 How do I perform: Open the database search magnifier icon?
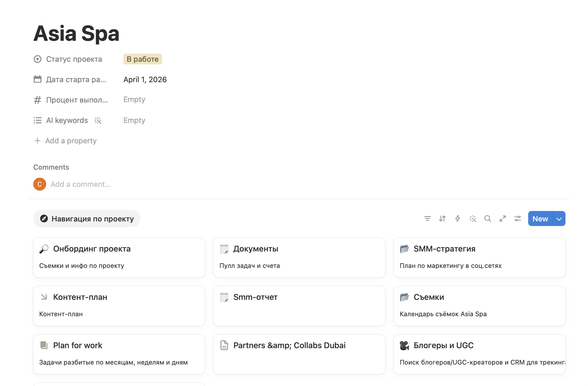pos(488,219)
